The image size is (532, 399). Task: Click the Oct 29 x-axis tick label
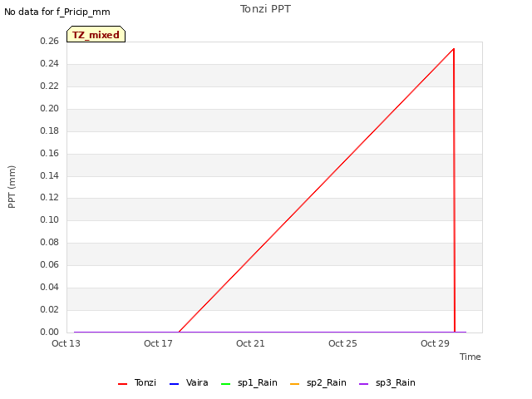435,343
